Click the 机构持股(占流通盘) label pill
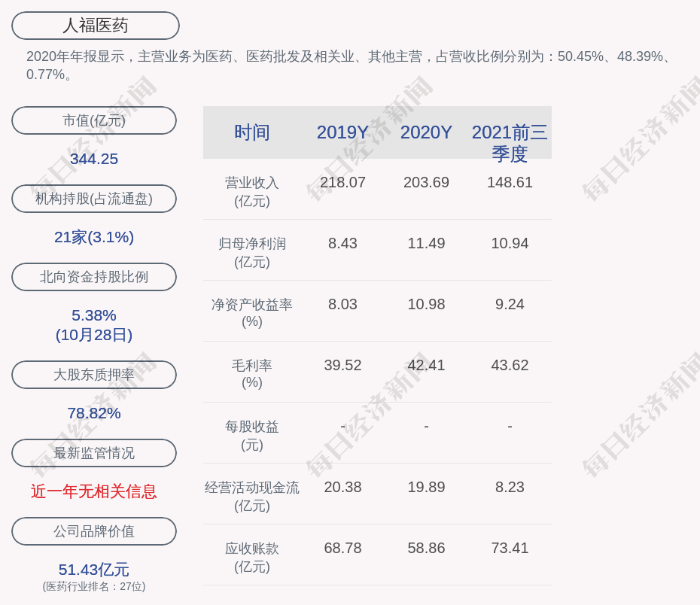This screenshot has height=605, width=700. [94, 199]
